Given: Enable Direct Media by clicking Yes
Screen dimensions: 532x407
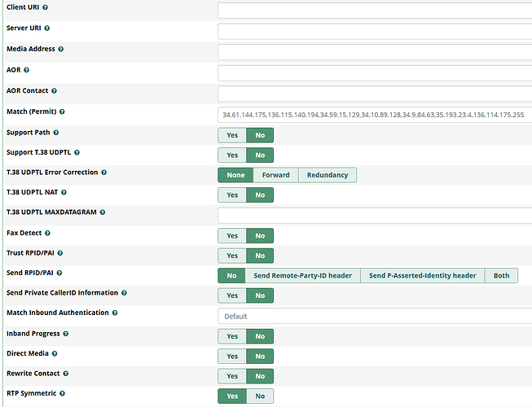Looking at the screenshot, I should pyautogui.click(x=232, y=356).
